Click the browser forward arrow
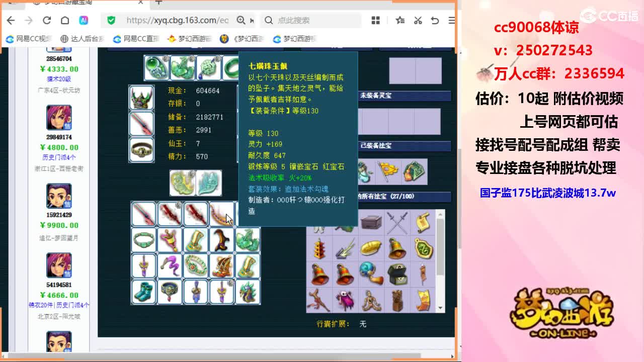The image size is (644, 362). point(29,20)
